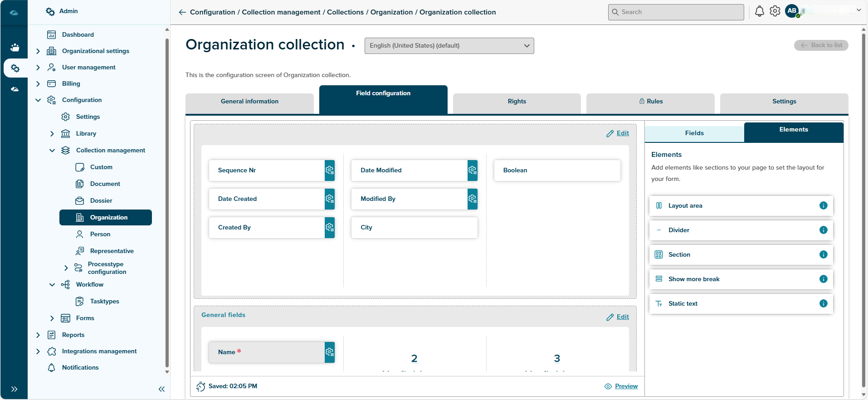Image resolution: width=868 pixels, height=400 pixels.
Task: Switch to the Rights tab
Action: pyautogui.click(x=517, y=102)
